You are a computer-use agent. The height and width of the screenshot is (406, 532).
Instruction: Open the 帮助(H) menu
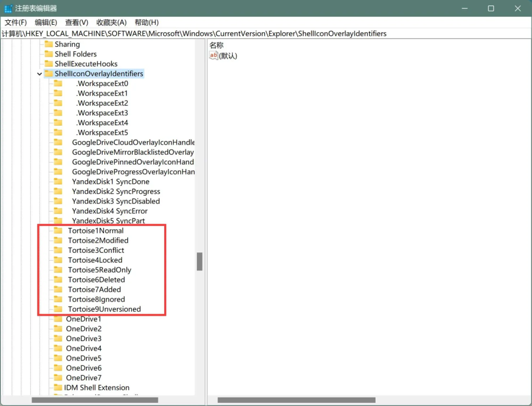(147, 22)
